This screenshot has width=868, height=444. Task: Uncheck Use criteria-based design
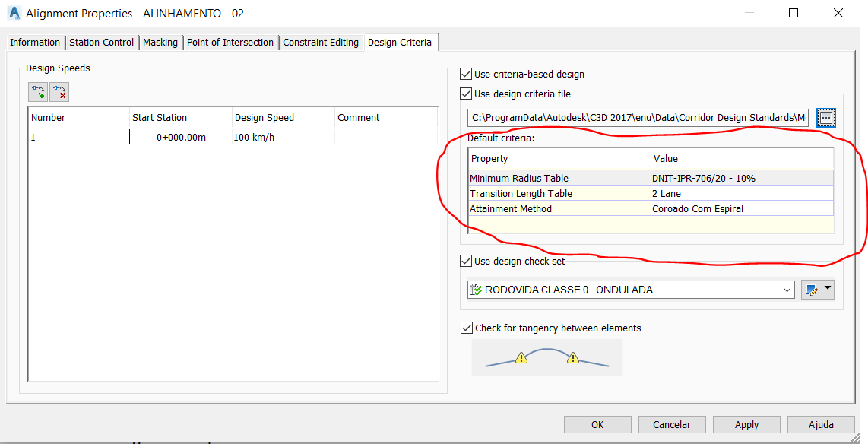tap(466, 75)
